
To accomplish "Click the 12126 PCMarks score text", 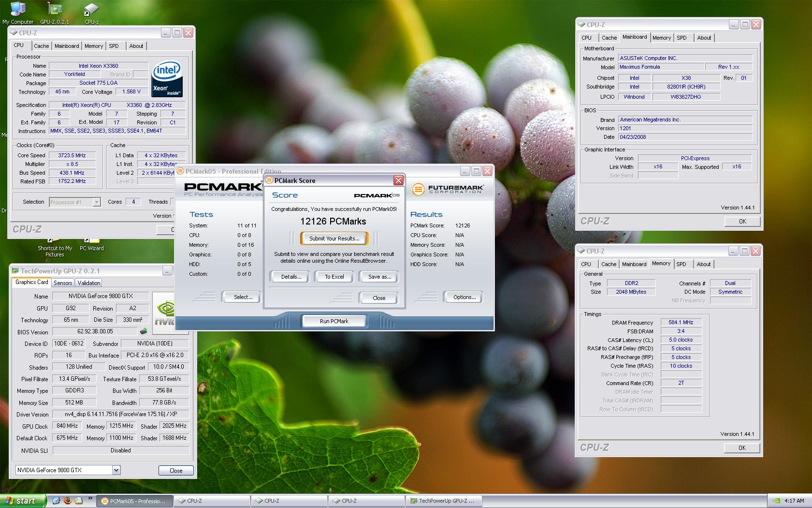I will point(333,222).
